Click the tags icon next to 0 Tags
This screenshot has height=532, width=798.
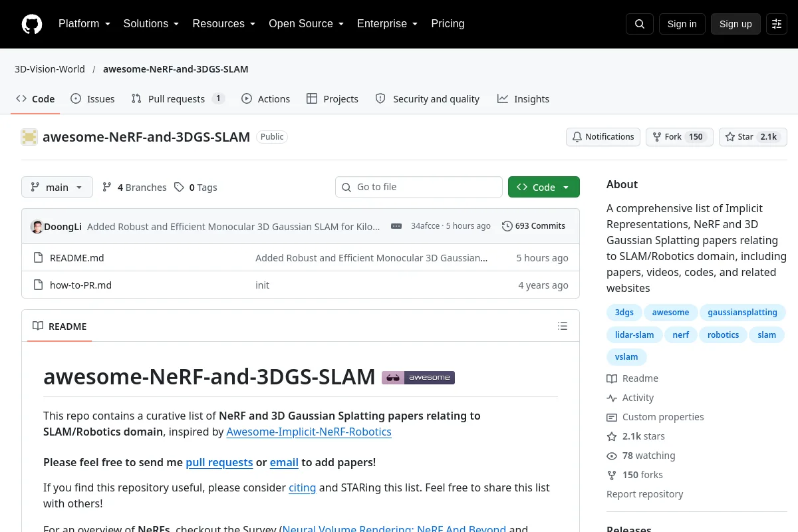(x=179, y=188)
